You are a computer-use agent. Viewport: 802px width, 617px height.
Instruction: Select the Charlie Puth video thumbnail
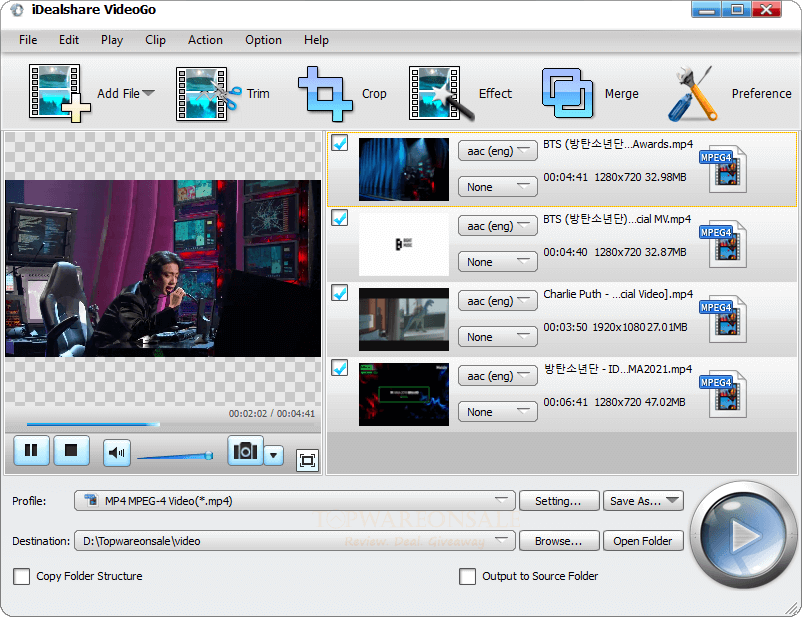[404, 319]
